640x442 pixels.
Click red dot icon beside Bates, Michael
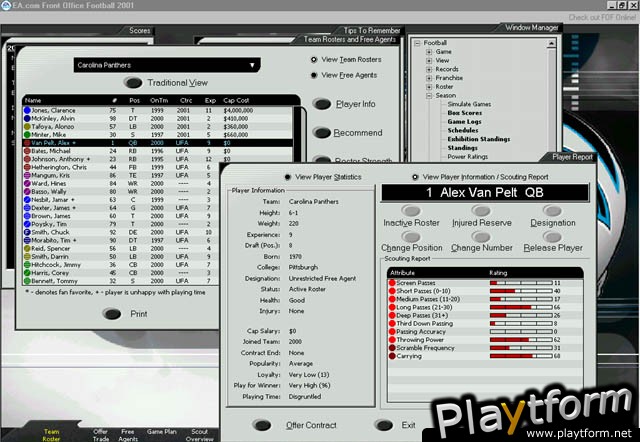27,151
